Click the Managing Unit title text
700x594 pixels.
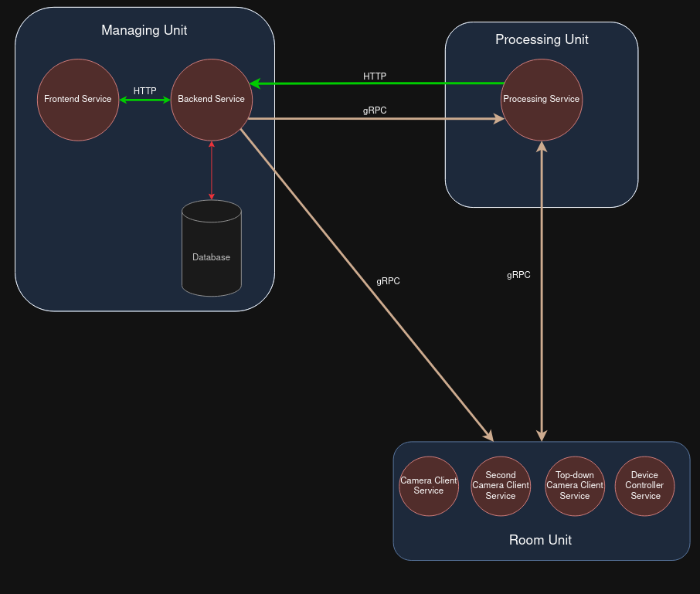pos(144,31)
